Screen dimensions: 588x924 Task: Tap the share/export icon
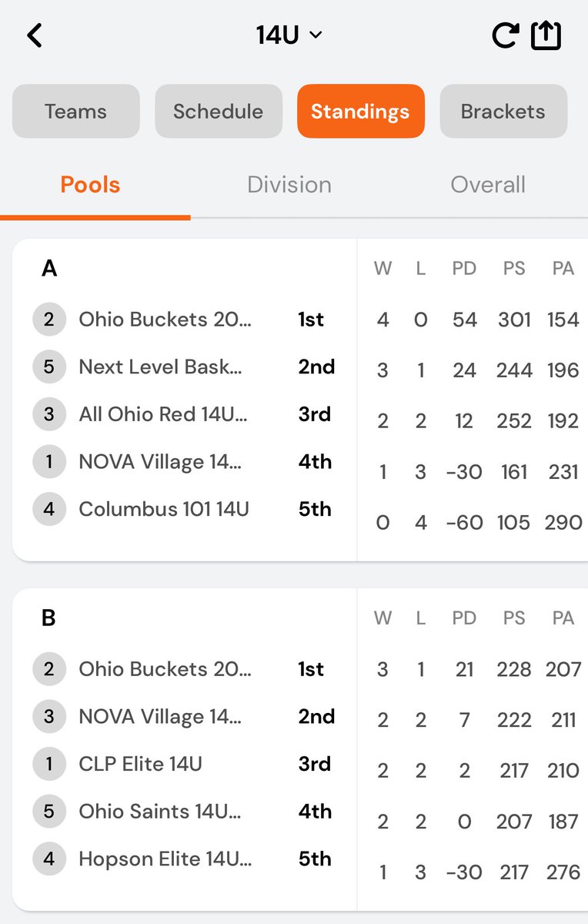point(546,35)
